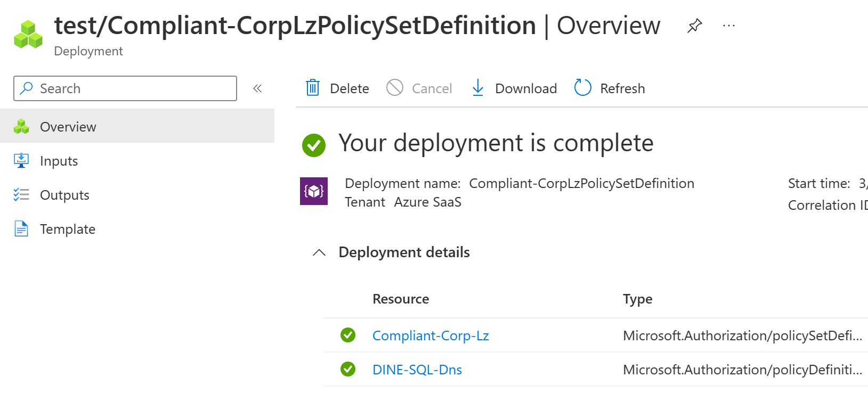Click the Outputs checklist icon
868x393 pixels.
(21, 194)
